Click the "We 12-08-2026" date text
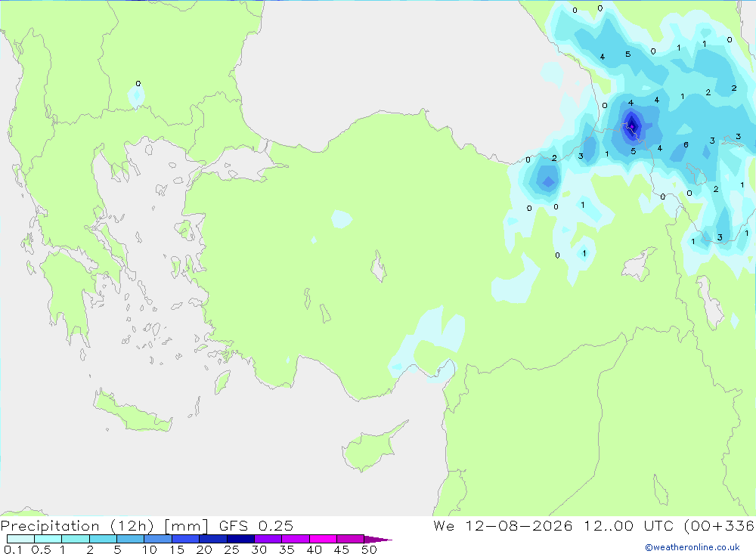This screenshot has width=756, height=554. point(503,525)
